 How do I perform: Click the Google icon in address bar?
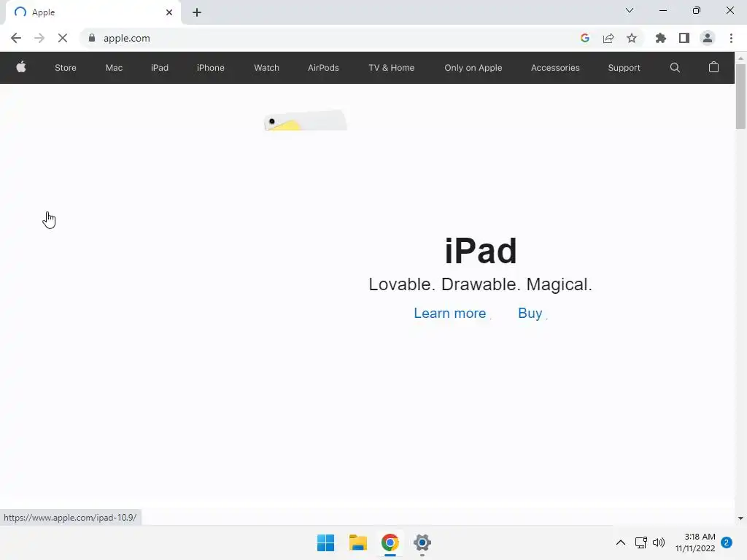point(585,38)
